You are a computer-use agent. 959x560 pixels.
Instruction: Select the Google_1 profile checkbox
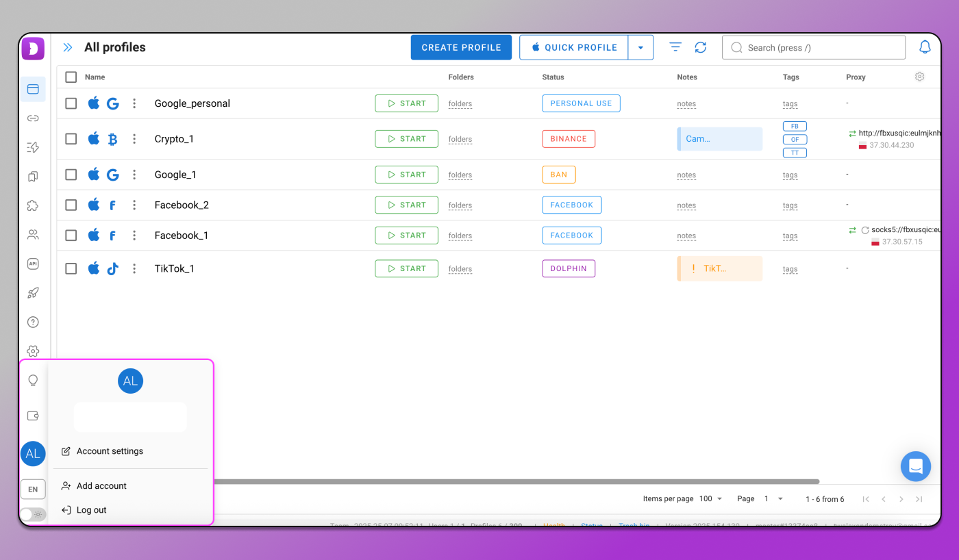[x=71, y=175]
